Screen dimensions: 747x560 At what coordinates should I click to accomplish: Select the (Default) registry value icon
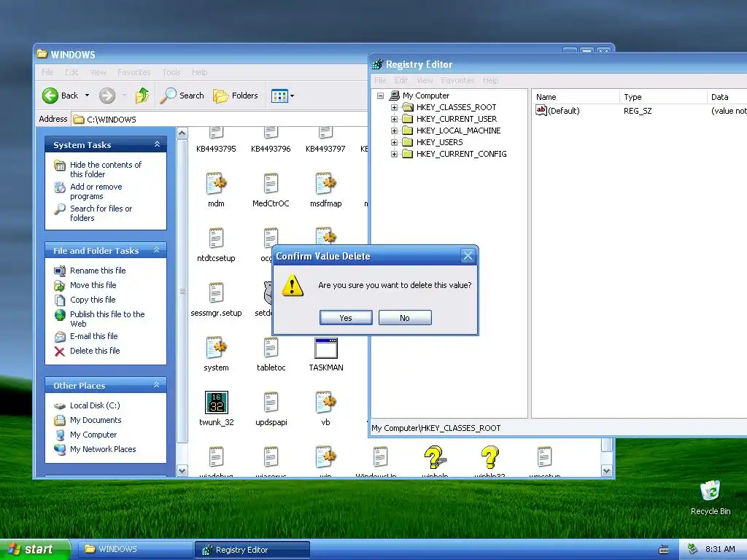pos(541,111)
